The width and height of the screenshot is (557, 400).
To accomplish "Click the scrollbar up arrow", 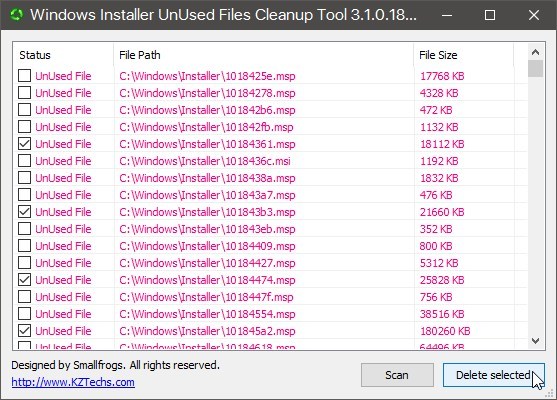I will pyautogui.click(x=535, y=53).
